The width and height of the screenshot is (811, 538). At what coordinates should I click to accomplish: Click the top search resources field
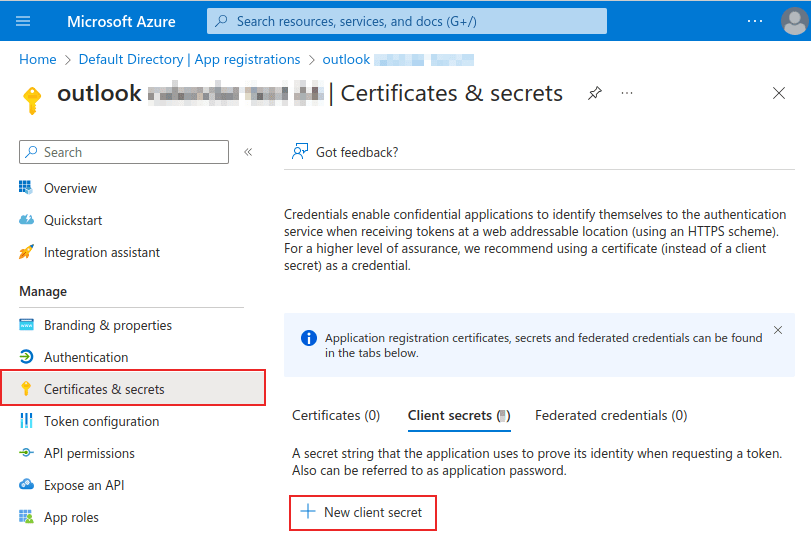[406, 21]
